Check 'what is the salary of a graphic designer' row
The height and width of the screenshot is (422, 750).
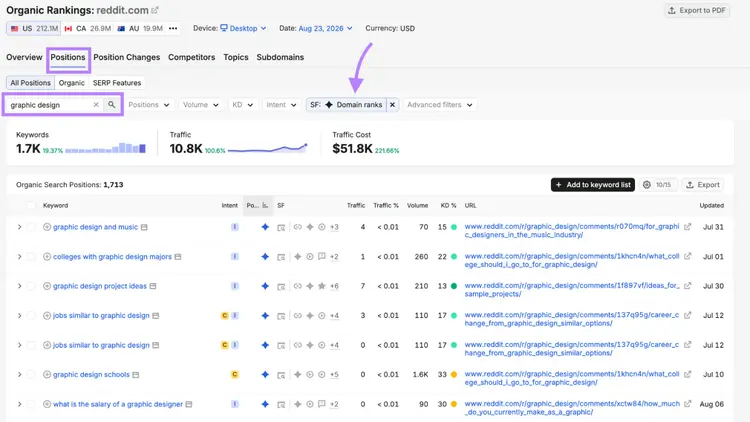click(x=31, y=404)
